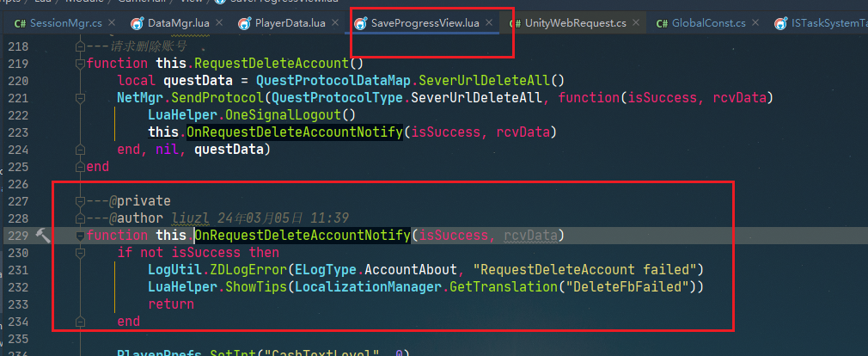The image size is (868, 356).
Task: Close the active SaveProgressView.lua tab
Action: [x=489, y=23]
